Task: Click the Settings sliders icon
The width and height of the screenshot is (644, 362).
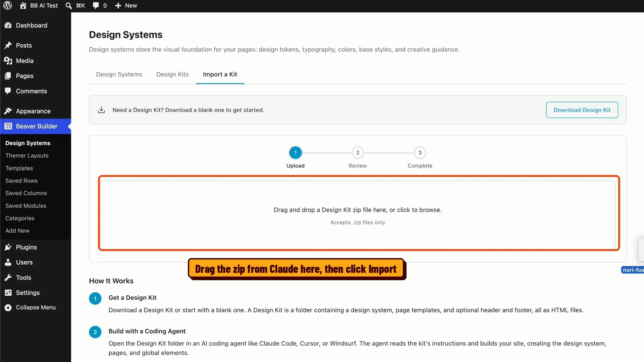Action: (x=8, y=293)
